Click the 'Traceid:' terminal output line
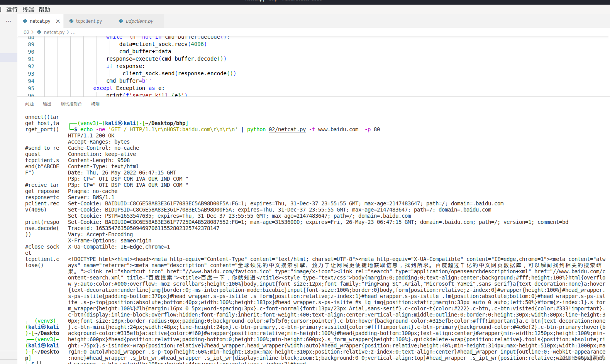The image size is (610, 364). click(x=144, y=228)
